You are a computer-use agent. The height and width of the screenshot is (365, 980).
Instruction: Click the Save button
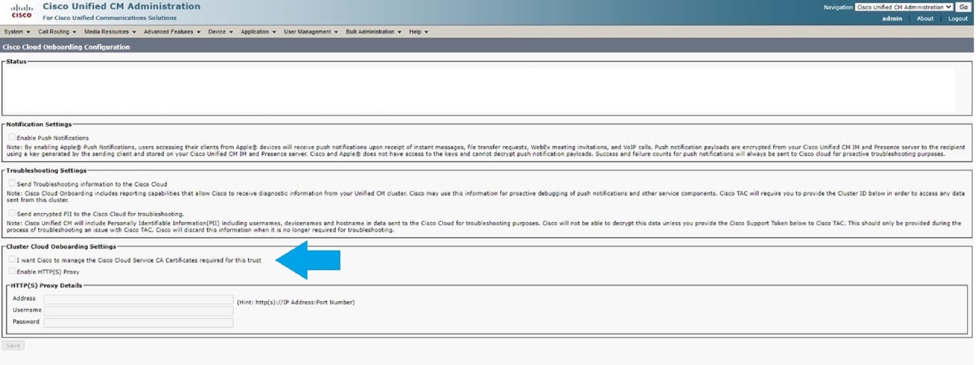click(x=13, y=345)
